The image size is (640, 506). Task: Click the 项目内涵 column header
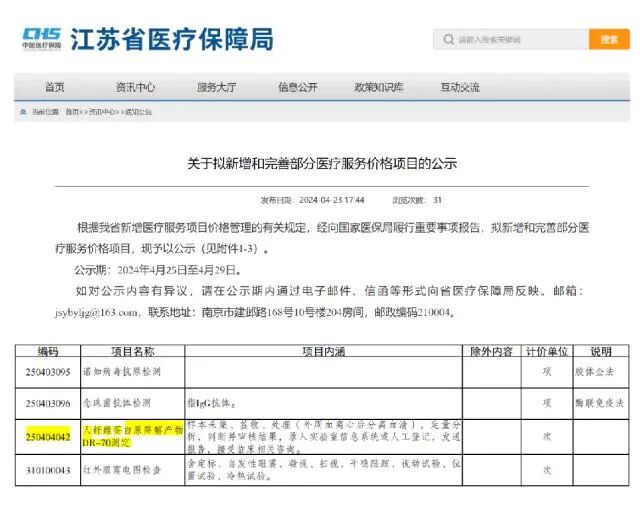pyautogui.click(x=323, y=351)
